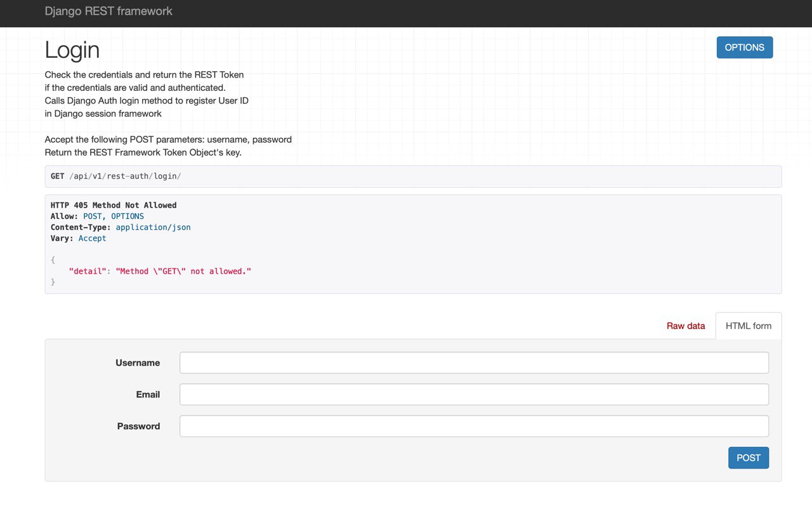Click the "detail" key in the JSON response

87,271
